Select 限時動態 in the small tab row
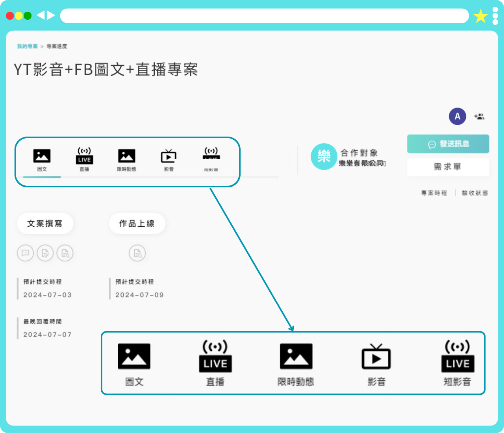This screenshot has width=504, height=433. (126, 160)
